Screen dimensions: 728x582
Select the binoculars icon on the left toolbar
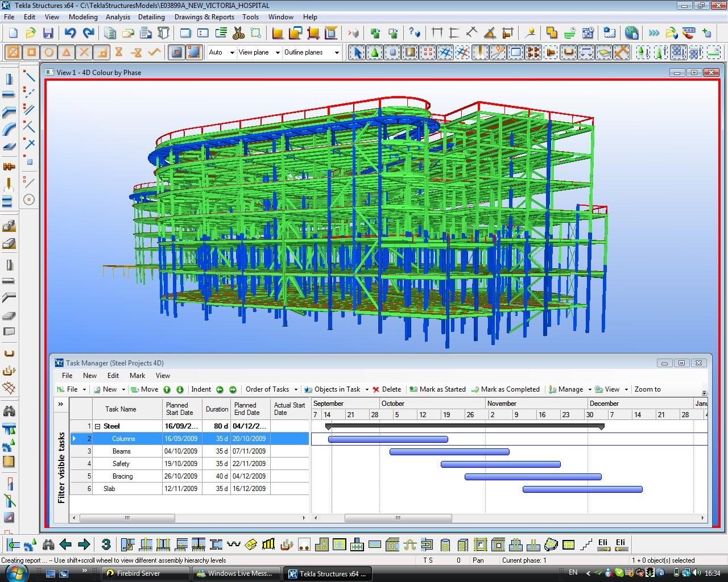(x=9, y=411)
